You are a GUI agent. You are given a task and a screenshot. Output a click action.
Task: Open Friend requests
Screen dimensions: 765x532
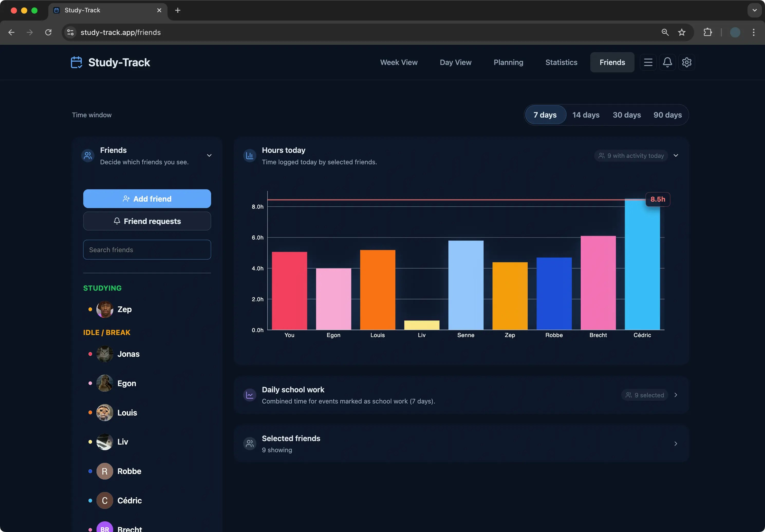(147, 221)
